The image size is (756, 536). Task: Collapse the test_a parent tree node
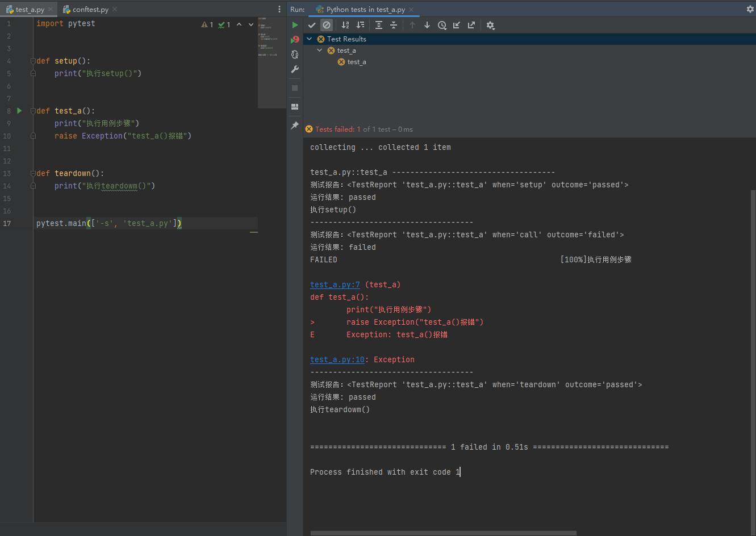[320, 51]
